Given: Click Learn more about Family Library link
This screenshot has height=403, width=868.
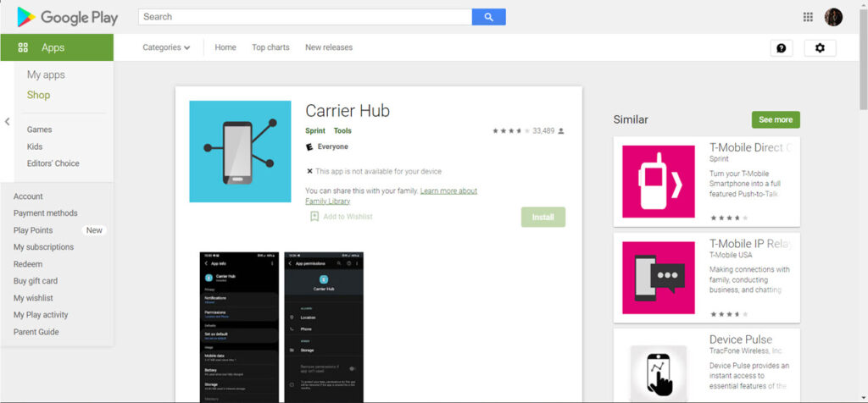Looking at the screenshot, I should [x=392, y=196].
